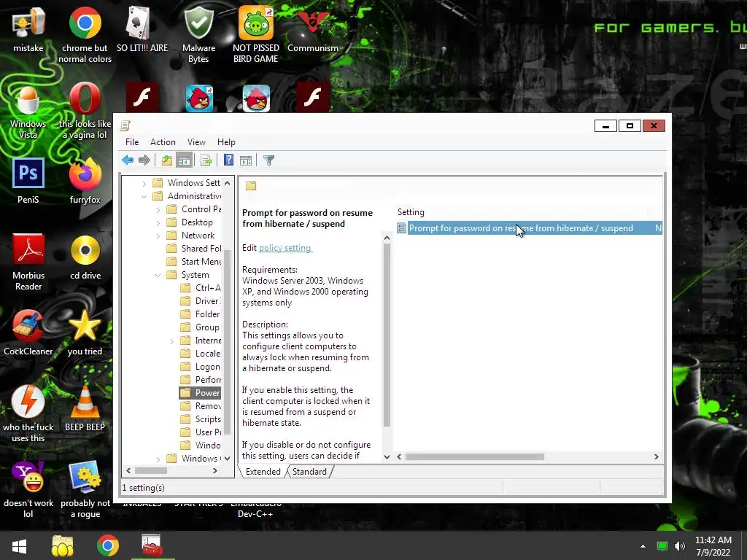The image size is (747, 560).
Task: Open 'chrome but normal colors' desktop icon
Action: point(85,34)
